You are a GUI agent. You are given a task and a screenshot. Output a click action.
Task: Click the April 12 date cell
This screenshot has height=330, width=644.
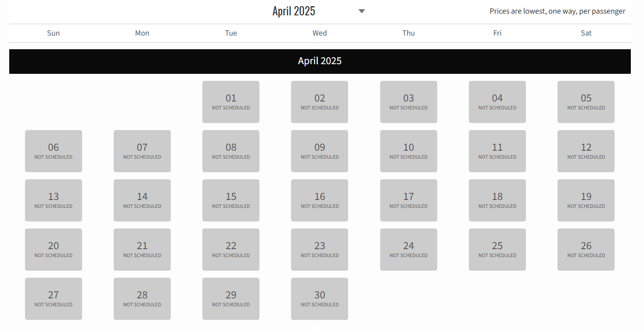586,151
